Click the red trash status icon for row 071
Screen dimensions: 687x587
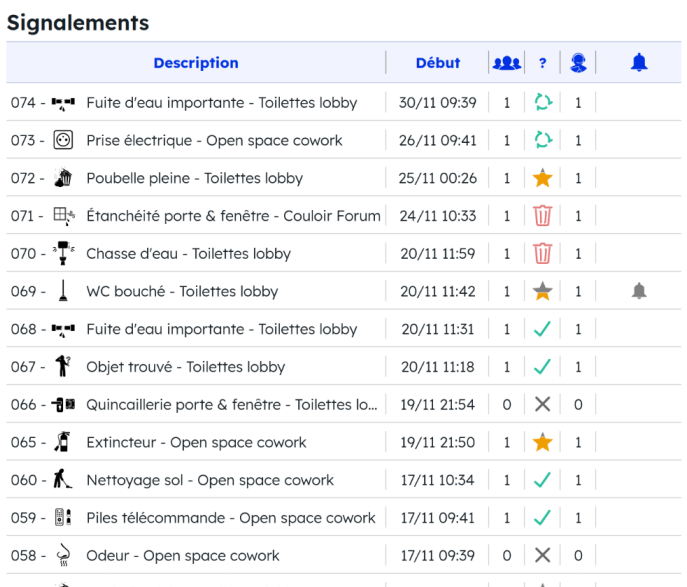pos(542,216)
